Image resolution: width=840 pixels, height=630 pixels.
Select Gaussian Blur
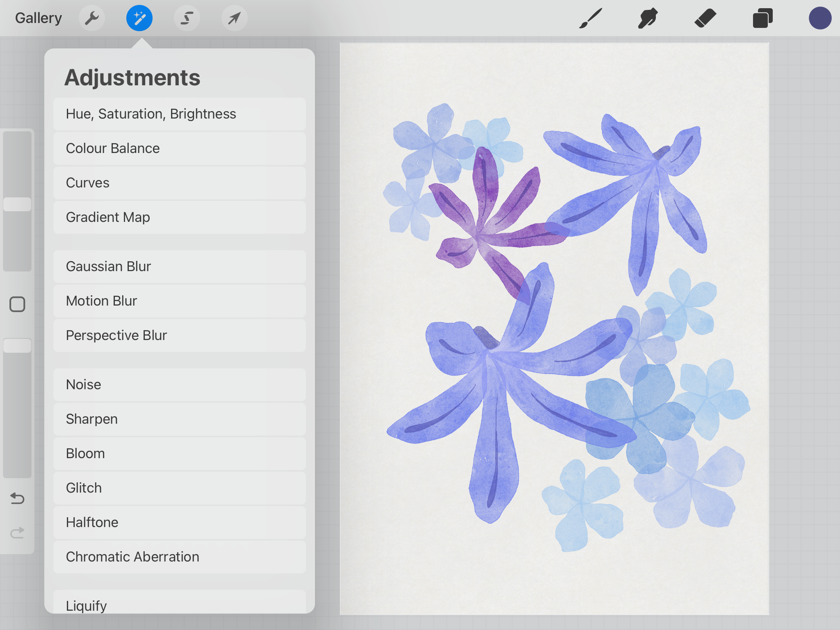180,267
